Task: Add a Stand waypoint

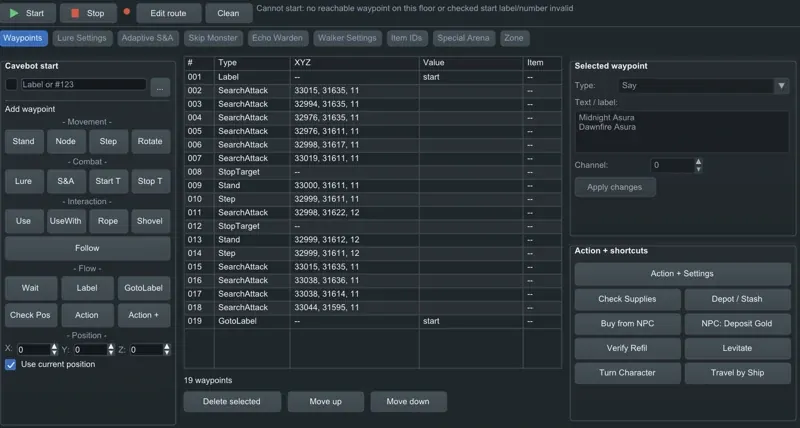Action: pos(23,141)
